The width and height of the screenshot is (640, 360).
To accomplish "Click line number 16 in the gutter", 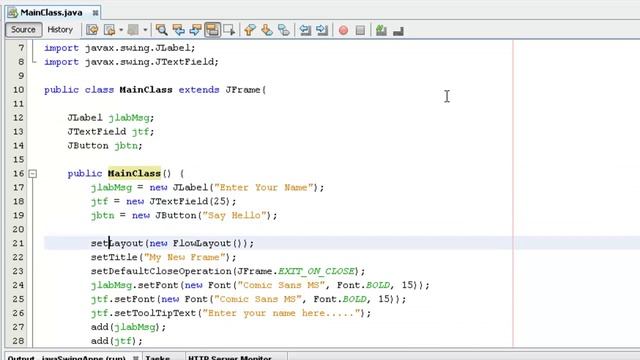I will pos(18,173).
